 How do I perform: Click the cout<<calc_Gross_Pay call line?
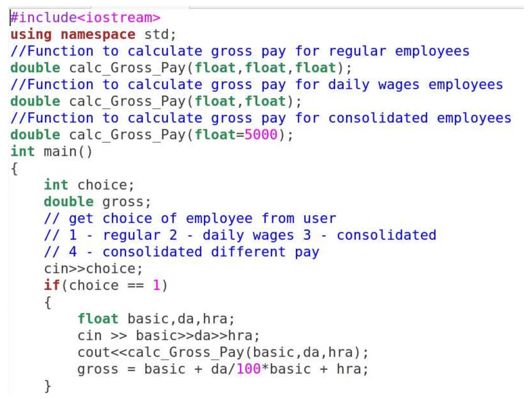[x=223, y=353]
